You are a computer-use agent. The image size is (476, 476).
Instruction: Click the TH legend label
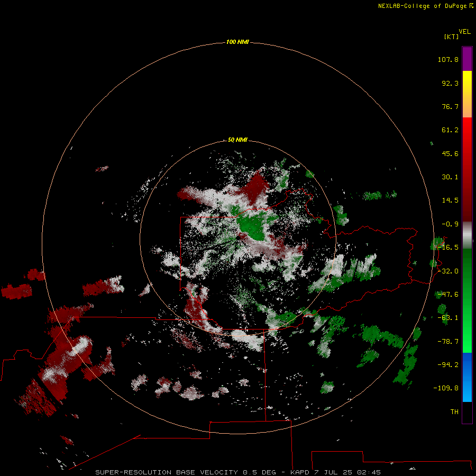point(454,412)
